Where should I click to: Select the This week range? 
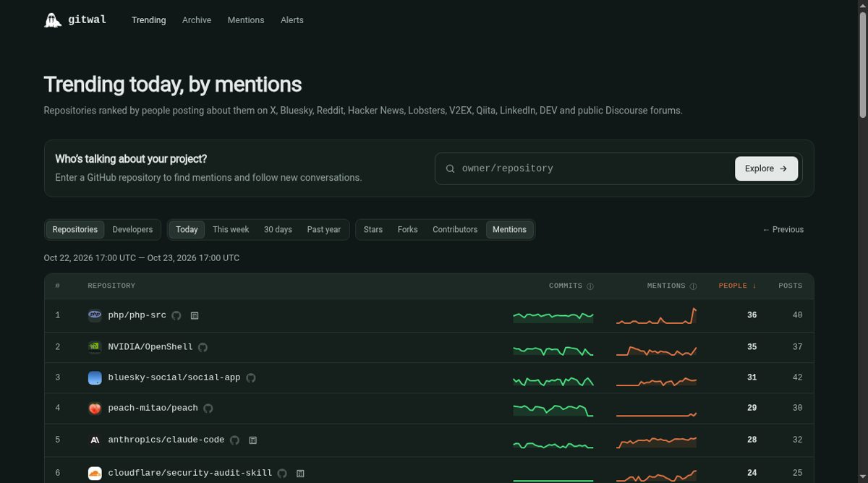point(231,229)
